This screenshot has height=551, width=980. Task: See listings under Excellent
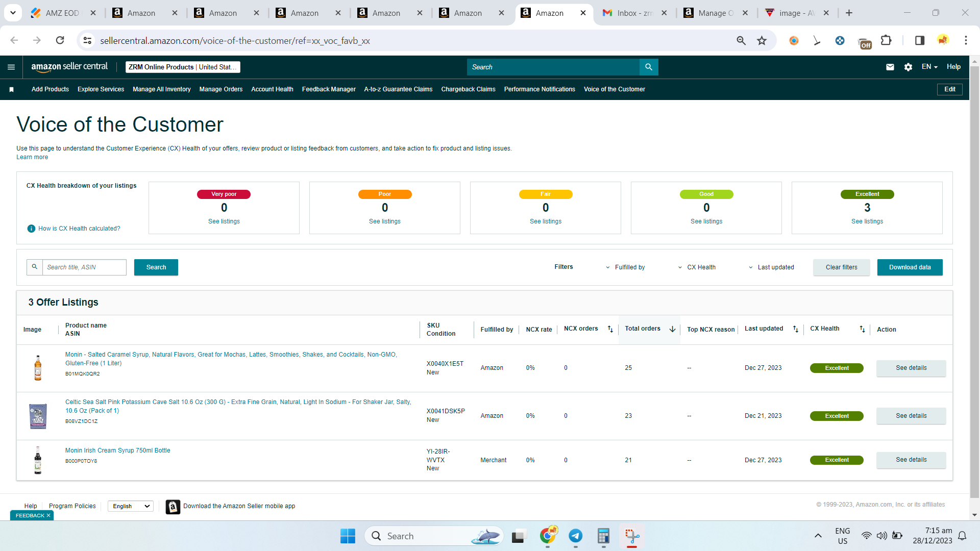[867, 221]
